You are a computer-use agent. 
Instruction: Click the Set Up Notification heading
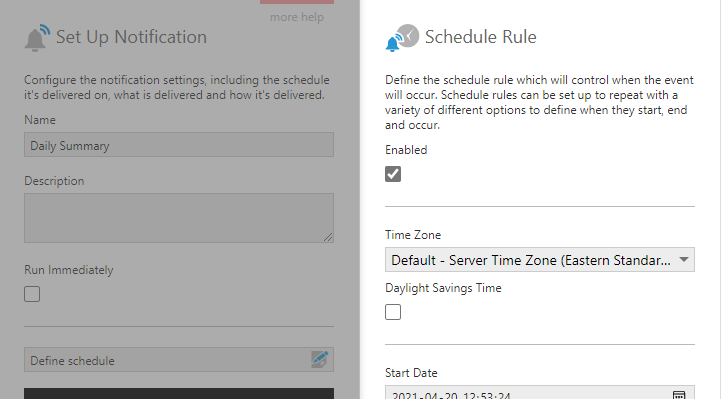coord(132,37)
